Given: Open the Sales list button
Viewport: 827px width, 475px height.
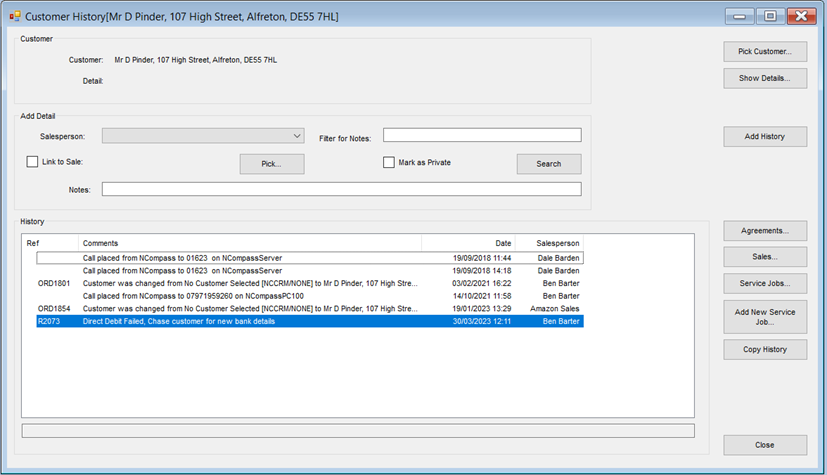Looking at the screenshot, I should click(765, 258).
